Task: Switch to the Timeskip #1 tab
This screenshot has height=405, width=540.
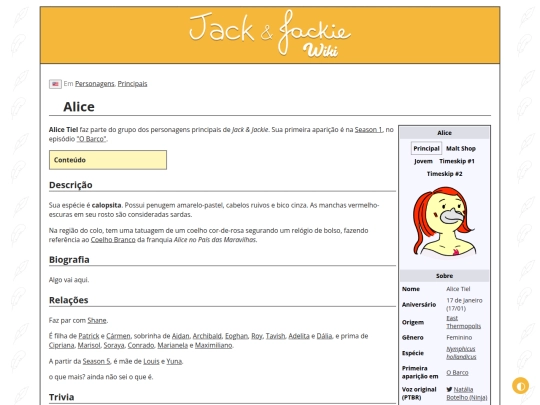Action: [x=457, y=161]
